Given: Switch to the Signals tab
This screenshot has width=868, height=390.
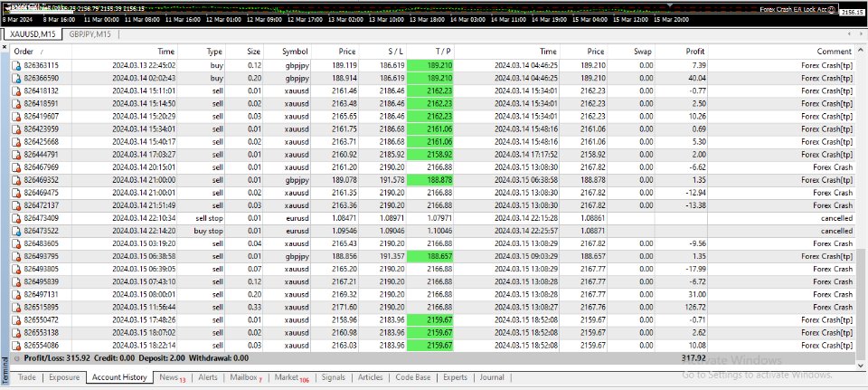Looking at the screenshot, I should pos(334,377).
